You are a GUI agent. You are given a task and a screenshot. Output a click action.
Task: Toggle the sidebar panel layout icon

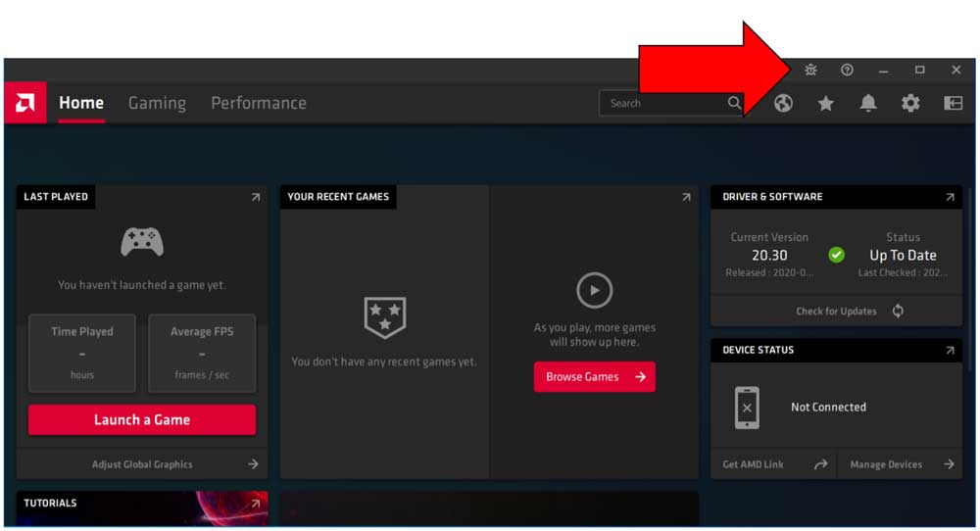(x=954, y=103)
